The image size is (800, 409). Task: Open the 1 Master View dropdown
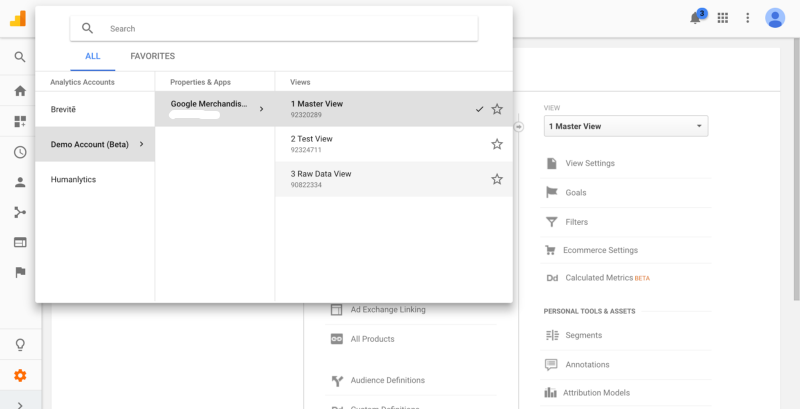click(625, 127)
